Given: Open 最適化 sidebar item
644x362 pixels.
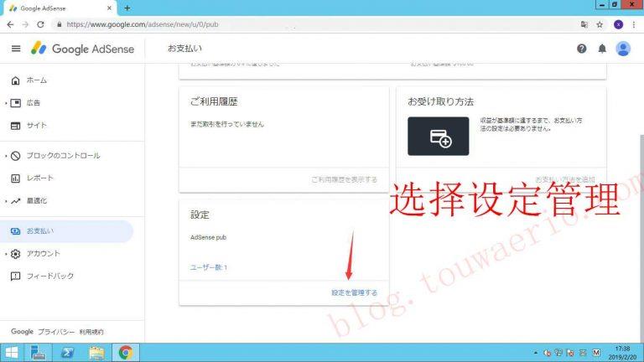Looking at the screenshot, I should pos(37,201).
